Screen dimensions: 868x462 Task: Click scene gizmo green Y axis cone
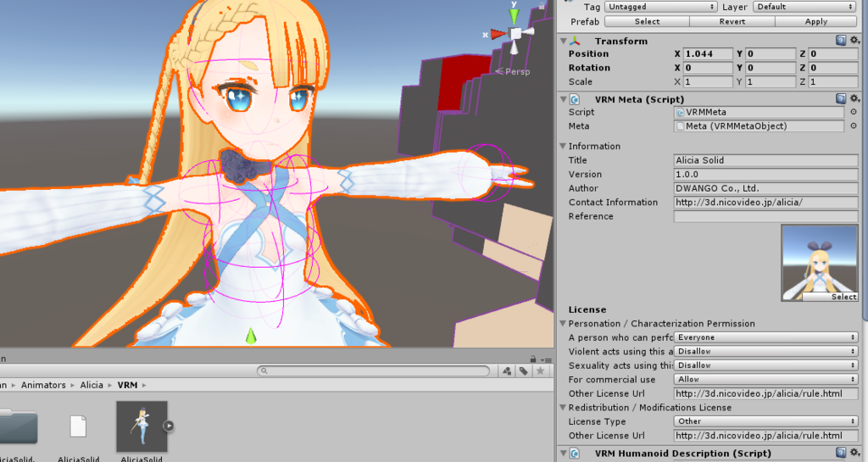[515, 16]
